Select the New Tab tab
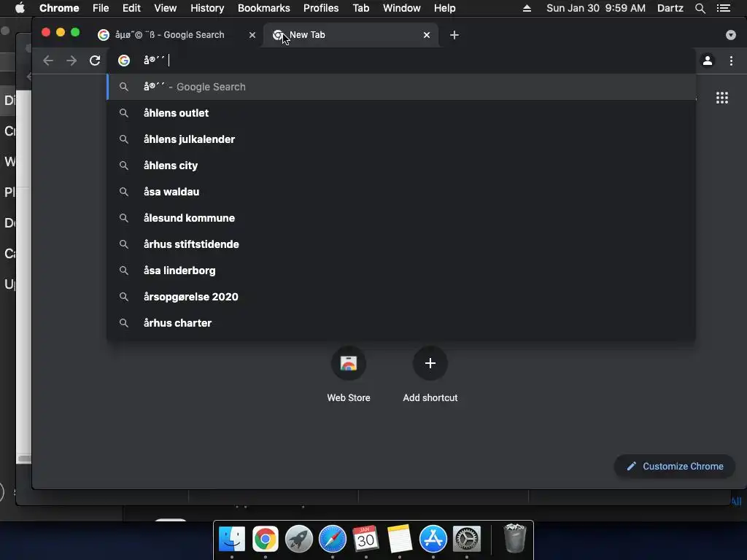This screenshot has height=560, width=747. coord(350,35)
